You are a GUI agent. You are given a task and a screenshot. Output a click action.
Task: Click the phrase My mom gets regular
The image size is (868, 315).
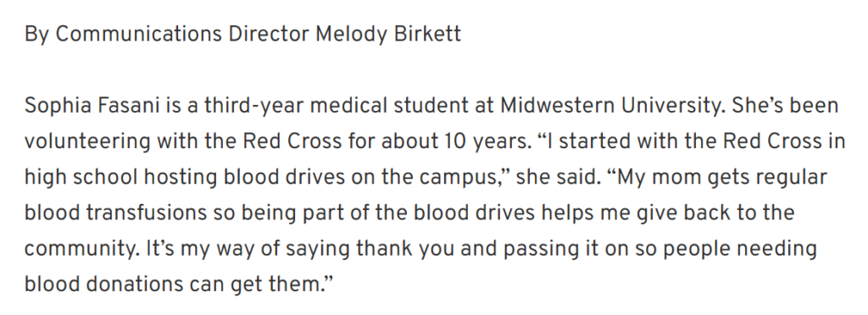[x=722, y=177]
